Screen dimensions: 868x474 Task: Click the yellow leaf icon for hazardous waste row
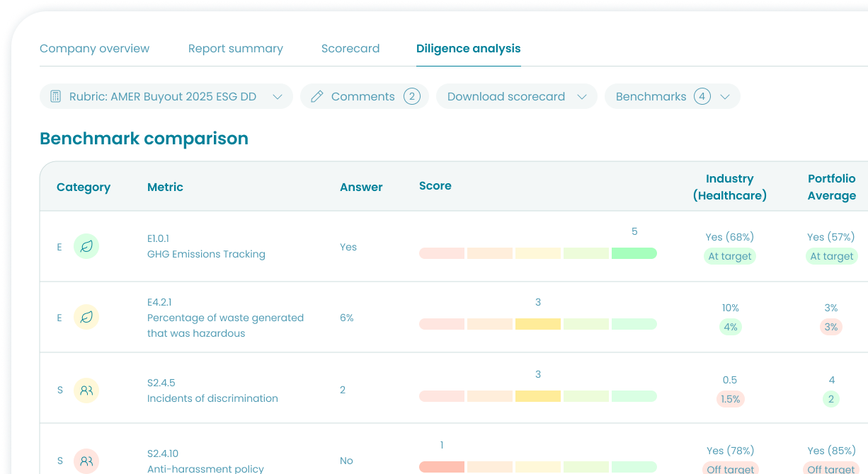pyautogui.click(x=86, y=317)
